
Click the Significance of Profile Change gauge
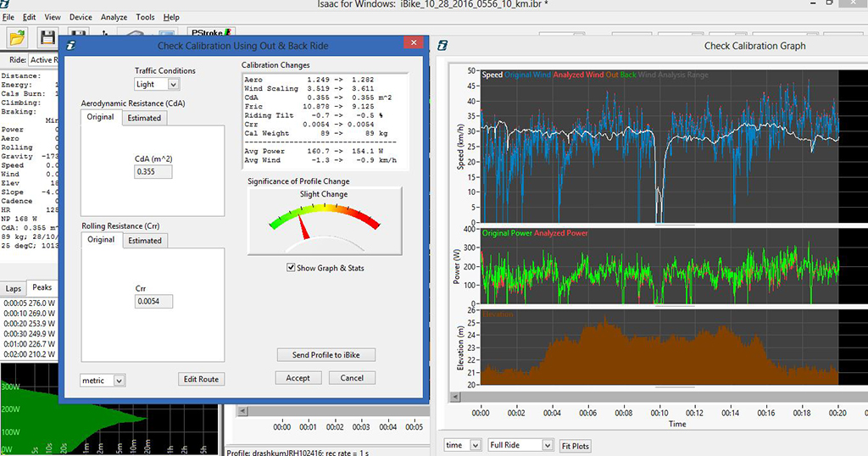(x=325, y=222)
